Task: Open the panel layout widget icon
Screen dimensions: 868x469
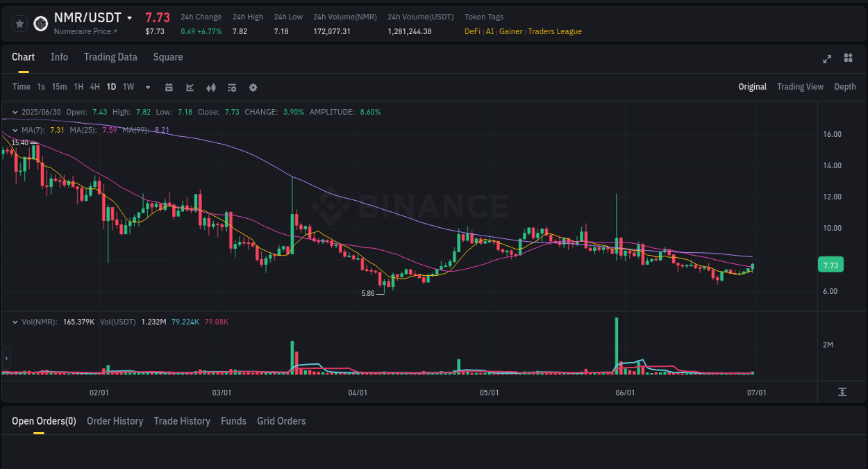Action: tap(848, 59)
